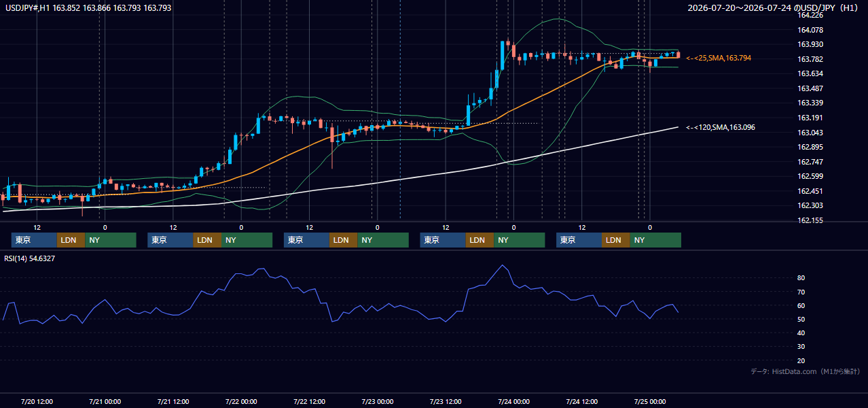Click RSI scale level 70
868x408 pixels.
(x=801, y=292)
